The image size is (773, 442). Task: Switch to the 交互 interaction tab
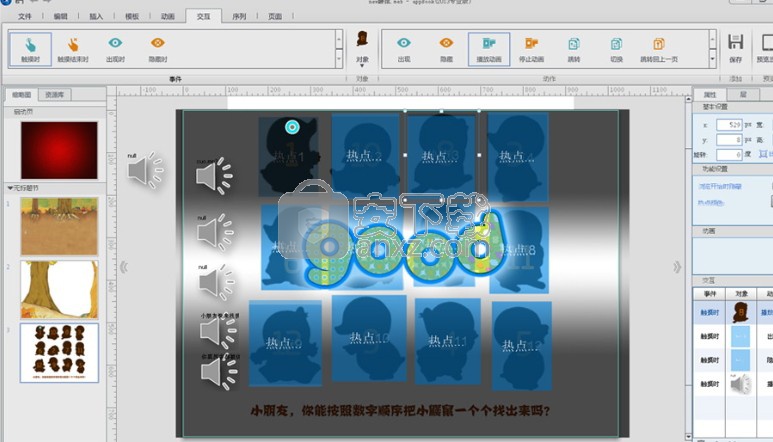tap(203, 16)
